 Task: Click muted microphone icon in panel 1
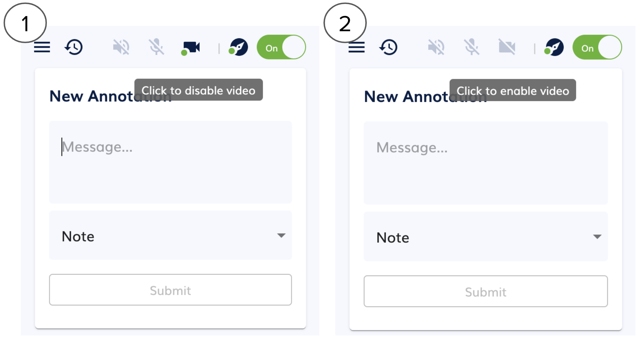pyautogui.click(x=157, y=47)
